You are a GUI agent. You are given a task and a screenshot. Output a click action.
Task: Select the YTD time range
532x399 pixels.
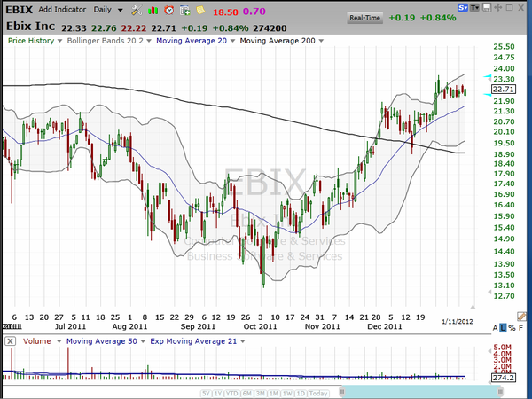pos(232,394)
